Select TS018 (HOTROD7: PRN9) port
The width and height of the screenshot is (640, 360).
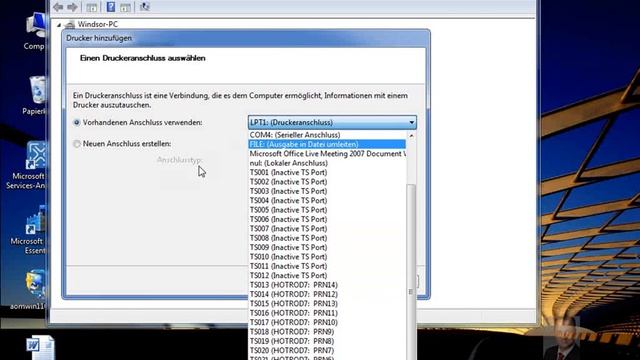[327, 332]
